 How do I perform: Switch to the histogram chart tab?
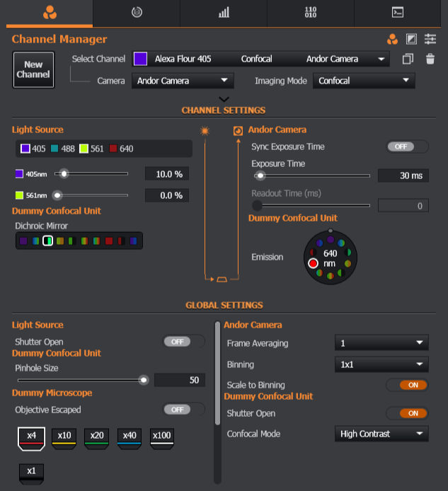tap(224, 13)
